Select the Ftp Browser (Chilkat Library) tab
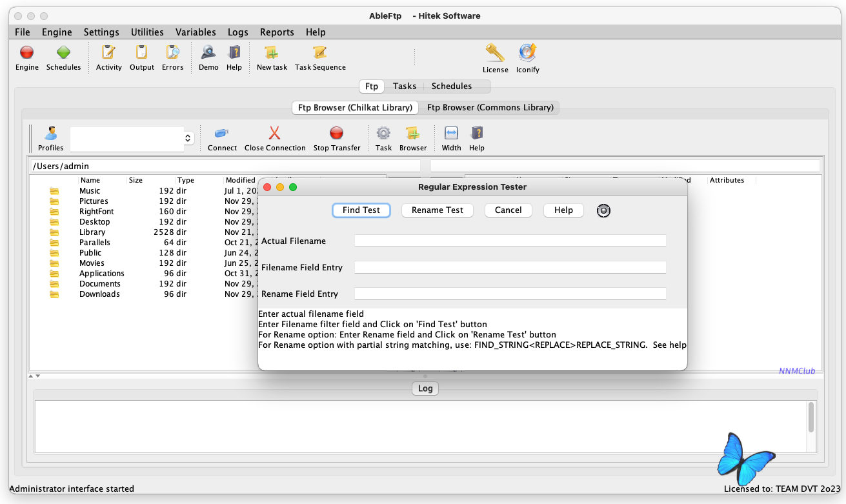 [355, 108]
